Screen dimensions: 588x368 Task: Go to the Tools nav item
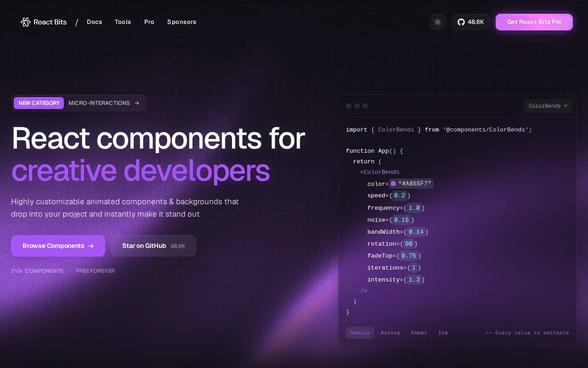123,22
